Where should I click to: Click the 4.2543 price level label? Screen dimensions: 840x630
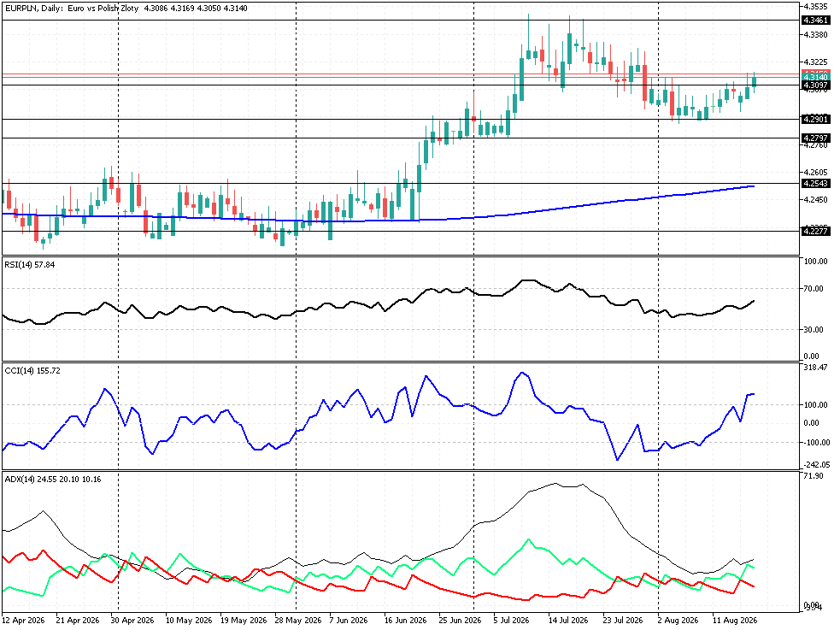[x=815, y=184]
